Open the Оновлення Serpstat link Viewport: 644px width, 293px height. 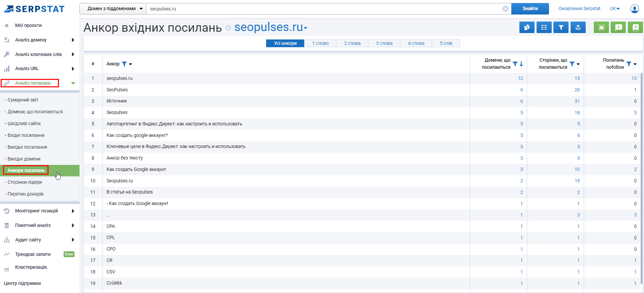(x=579, y=9)
